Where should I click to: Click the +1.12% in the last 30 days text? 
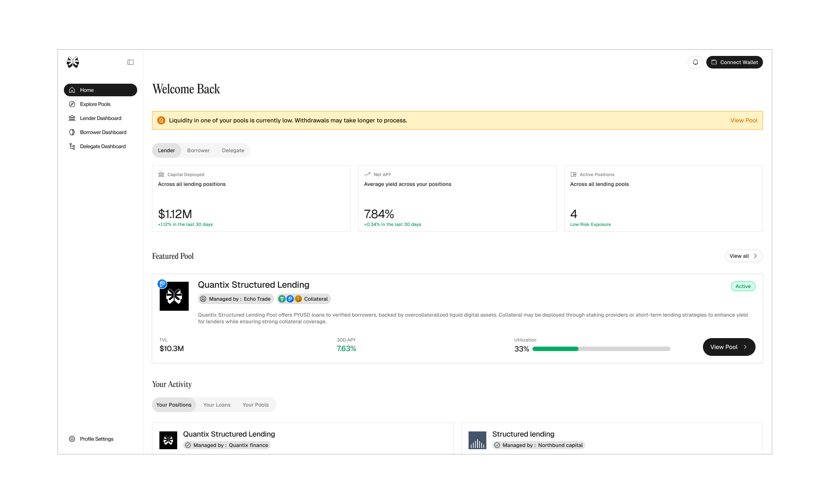pyautogui.click(x=185, y=224)
